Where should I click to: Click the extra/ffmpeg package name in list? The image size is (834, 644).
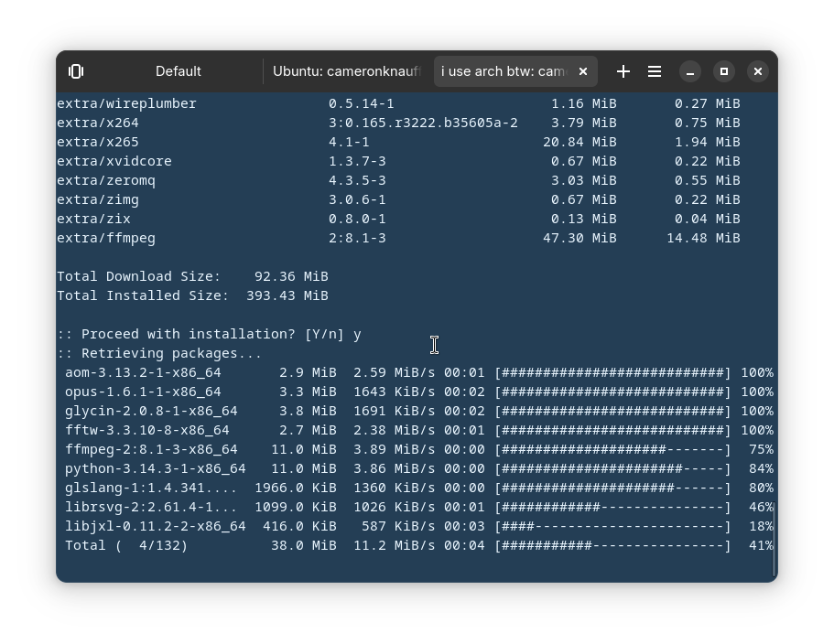[x=106, y=238]
